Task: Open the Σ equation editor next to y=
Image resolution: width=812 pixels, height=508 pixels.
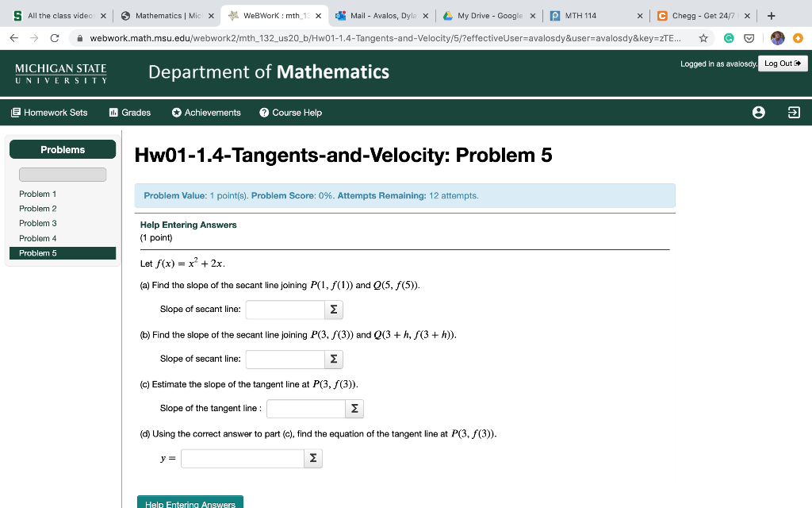Action: tap(312, 458)
